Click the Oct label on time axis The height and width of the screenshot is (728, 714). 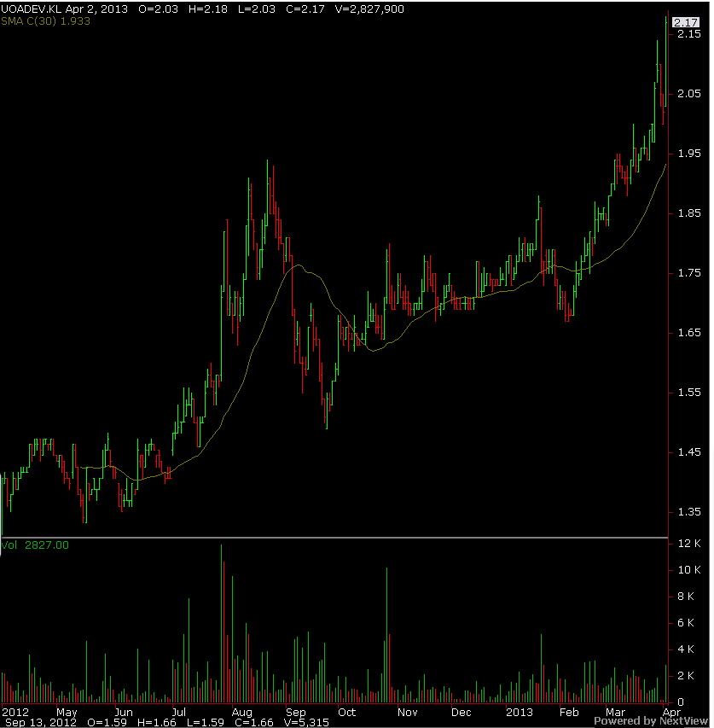click(x=346, y=712)
